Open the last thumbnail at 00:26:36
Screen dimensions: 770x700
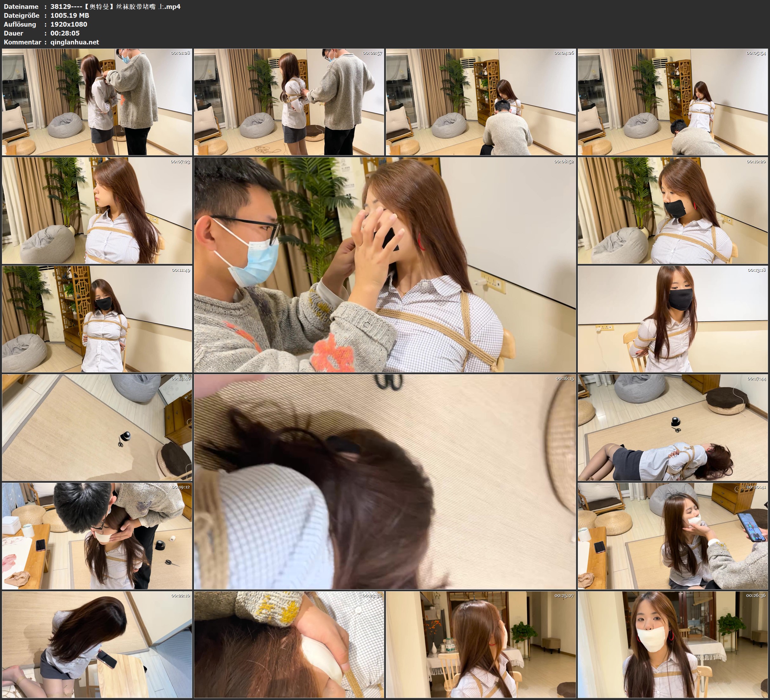(673, 644)
